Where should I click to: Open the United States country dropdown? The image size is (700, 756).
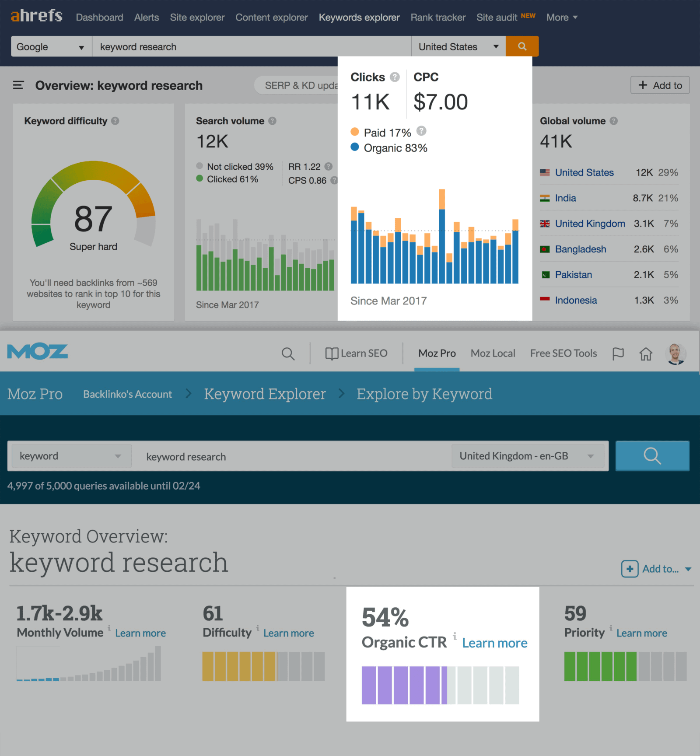pyautogui.click(x=458, y=46)
